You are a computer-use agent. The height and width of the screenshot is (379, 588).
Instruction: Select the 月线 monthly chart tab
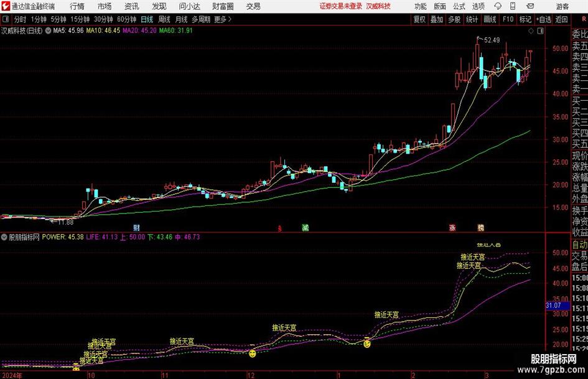[x=182, y=19]
